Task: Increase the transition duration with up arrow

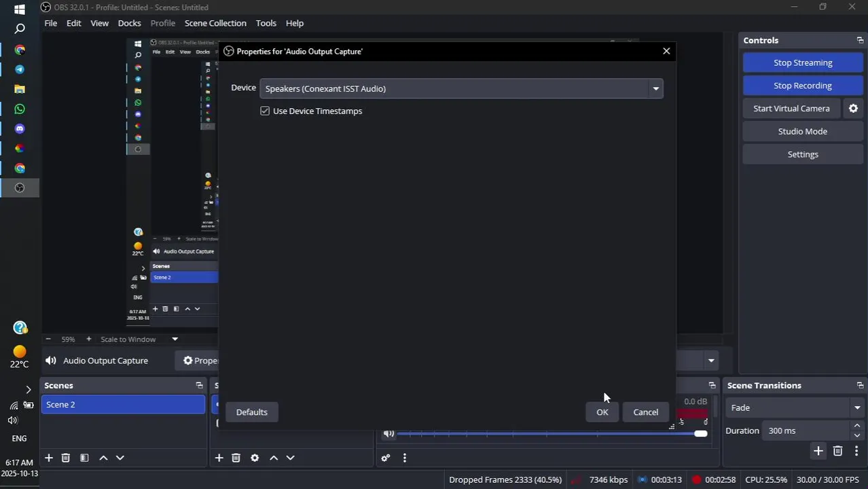Action: [857, 427]
